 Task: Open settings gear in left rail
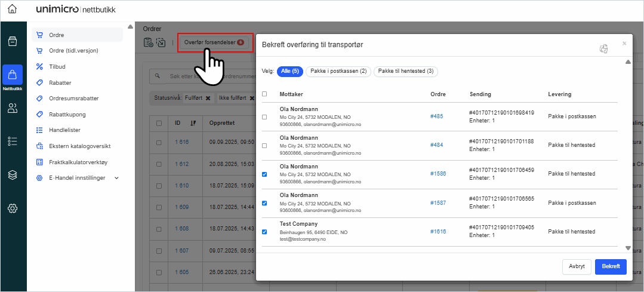13,208
